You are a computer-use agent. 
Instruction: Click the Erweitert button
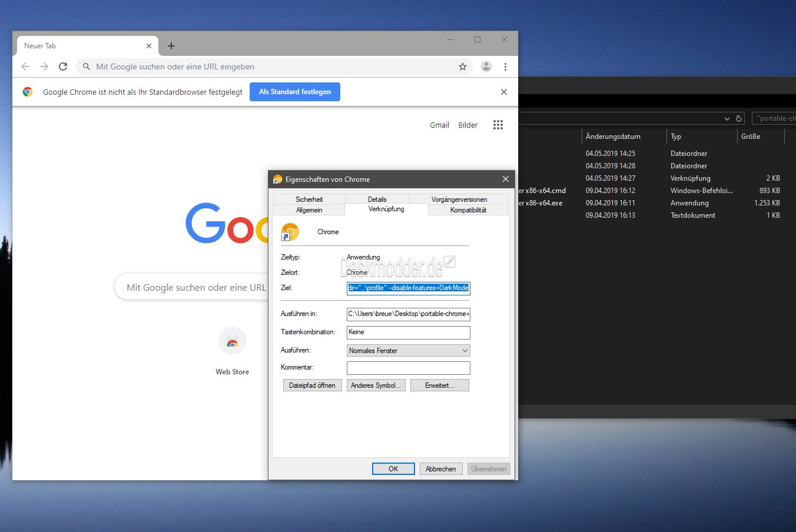pyautogui.click(x=439, y=385)
